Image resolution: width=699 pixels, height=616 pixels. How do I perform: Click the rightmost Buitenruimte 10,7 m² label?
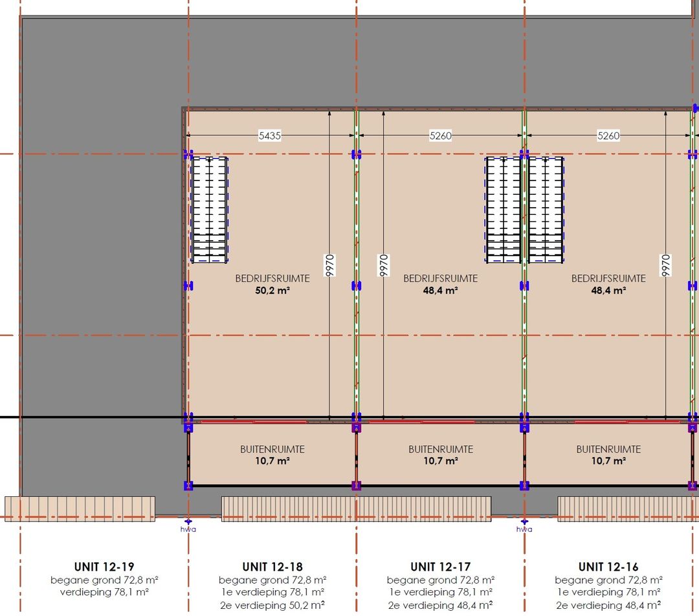click(608, 455)
